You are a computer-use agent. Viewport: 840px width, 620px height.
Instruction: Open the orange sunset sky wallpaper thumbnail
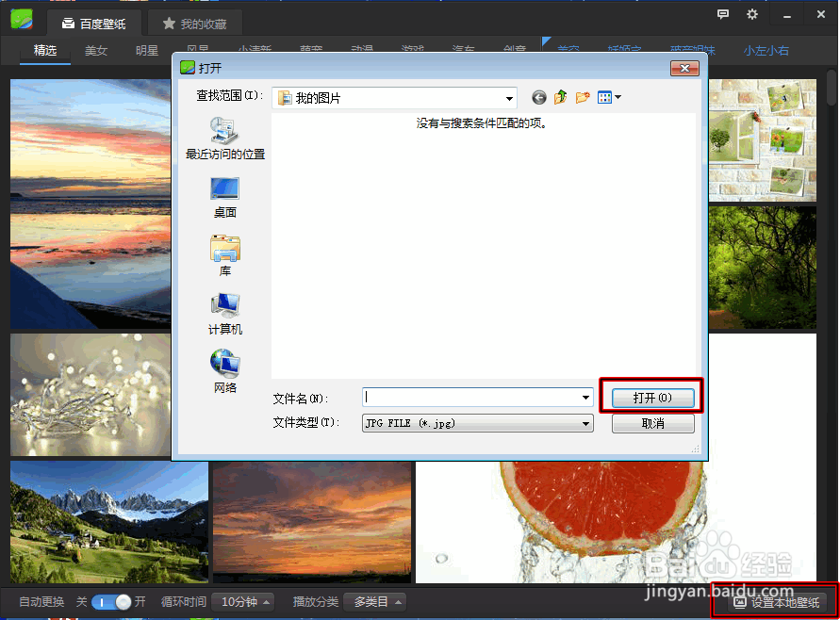click(x=312, y=522)
